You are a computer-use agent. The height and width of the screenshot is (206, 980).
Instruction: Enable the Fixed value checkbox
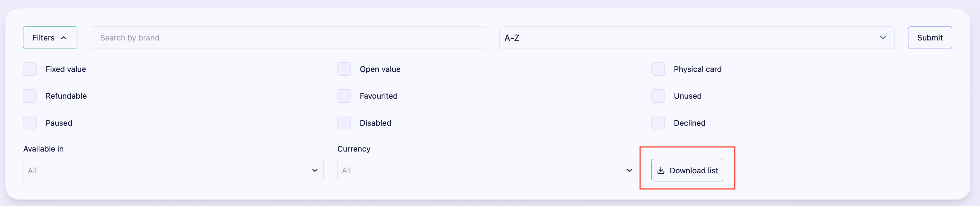(x=30, y=69)
